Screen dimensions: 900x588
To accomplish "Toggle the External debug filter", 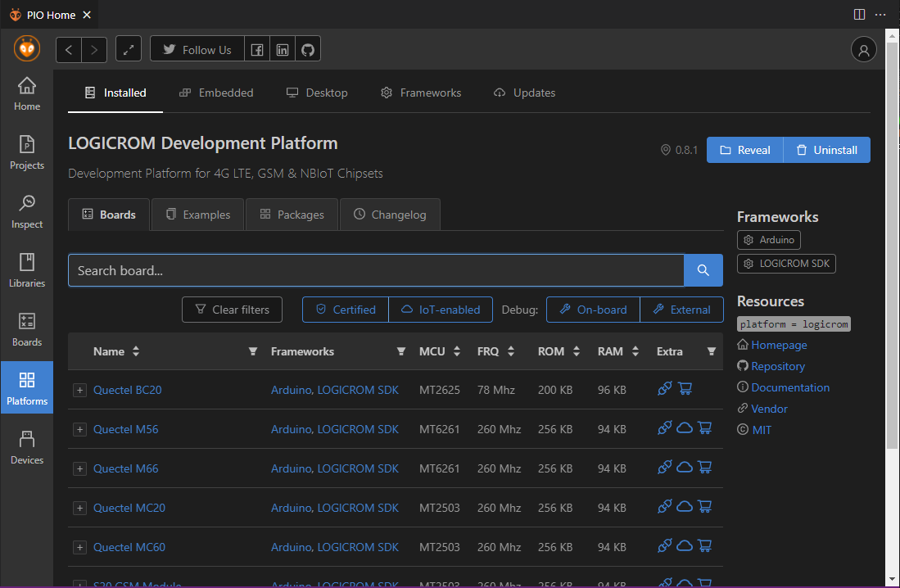I will pyautogui.click(x=681, y=310).
